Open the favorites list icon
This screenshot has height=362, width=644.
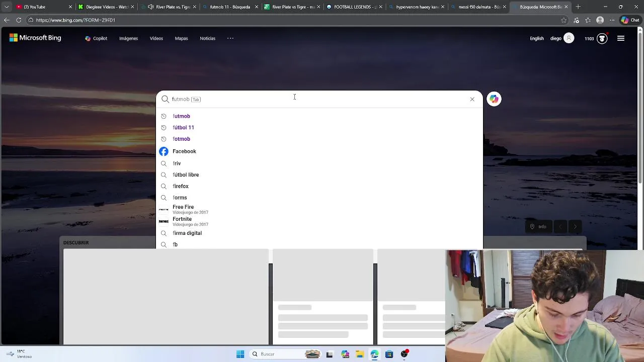(x=588, y=20)
